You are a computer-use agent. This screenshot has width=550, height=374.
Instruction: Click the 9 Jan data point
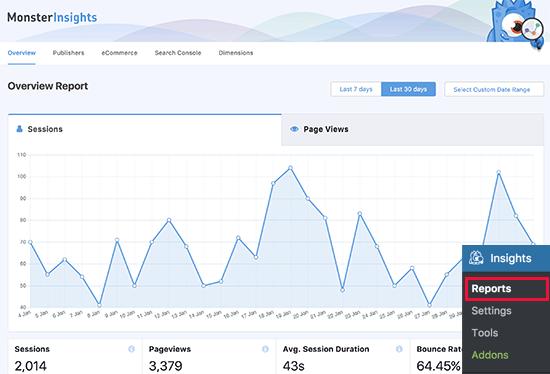pos(117,240)
